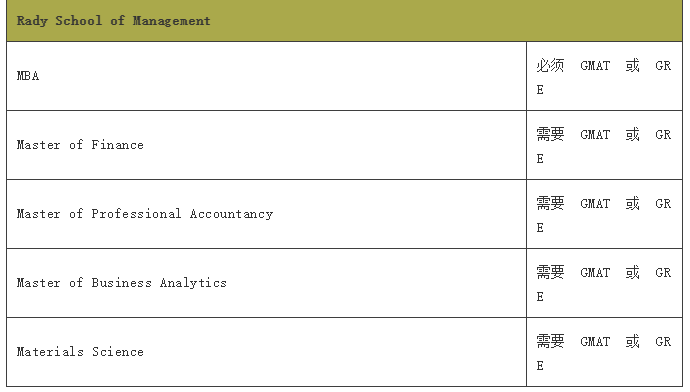
Task: Select GMAT in the Business Analytics row
Action: point(595,273)
